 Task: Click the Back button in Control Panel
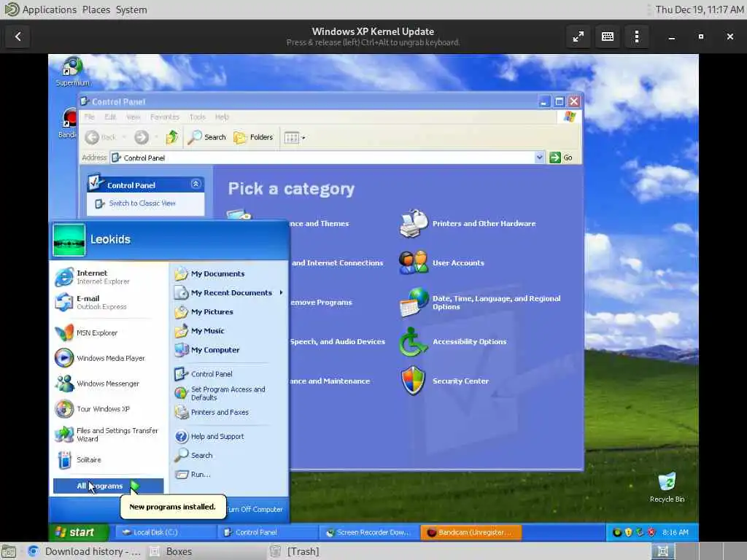tap(101, 138)
